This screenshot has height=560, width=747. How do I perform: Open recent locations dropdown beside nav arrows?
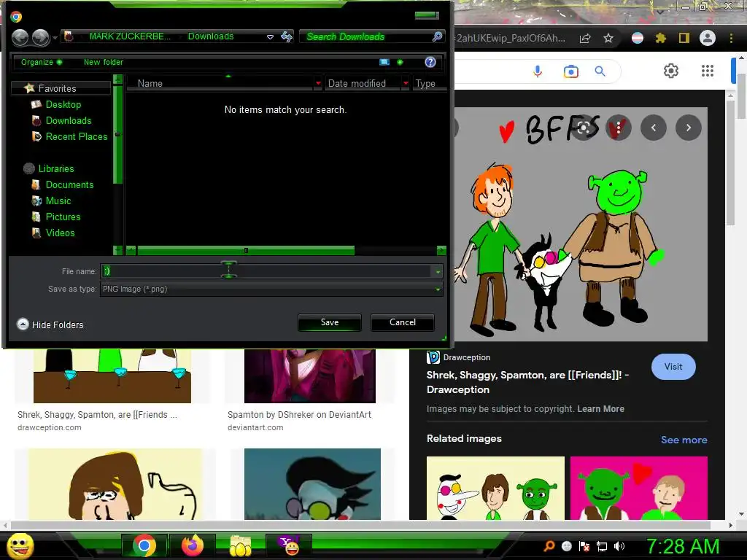point(55,38)
